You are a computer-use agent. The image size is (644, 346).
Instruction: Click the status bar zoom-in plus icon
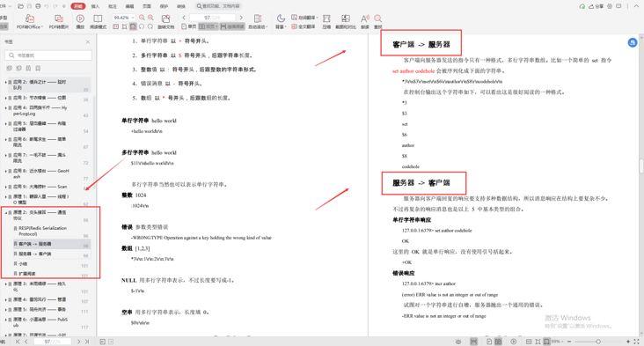(x=628, y=342)
